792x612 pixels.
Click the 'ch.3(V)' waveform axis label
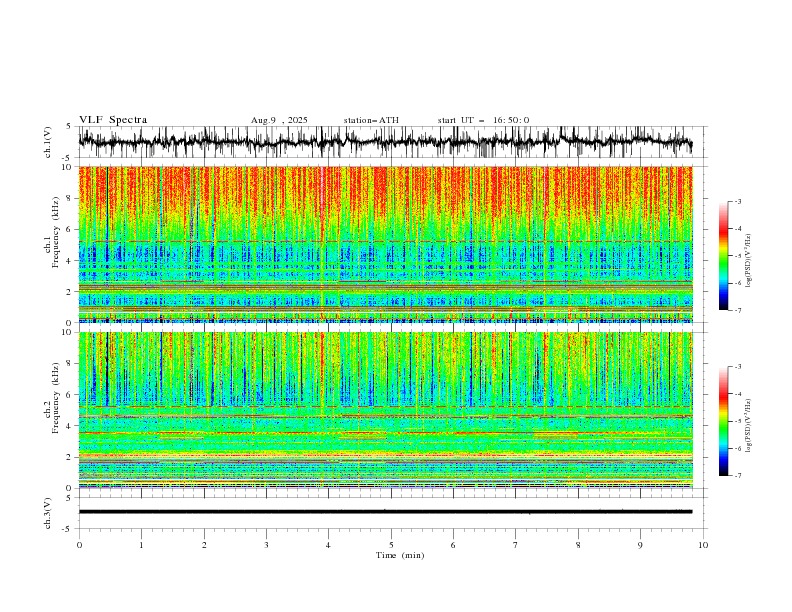coord(48,513)
